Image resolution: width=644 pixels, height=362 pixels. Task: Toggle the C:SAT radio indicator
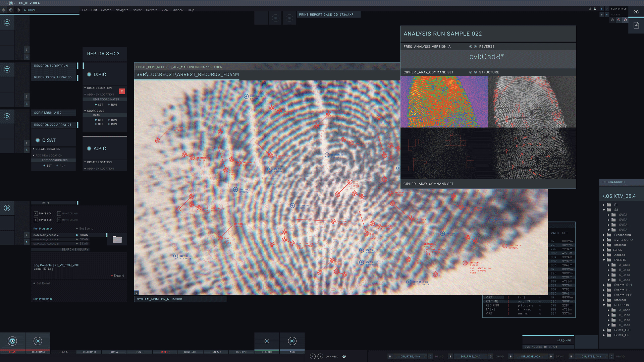tap(38, 140)
